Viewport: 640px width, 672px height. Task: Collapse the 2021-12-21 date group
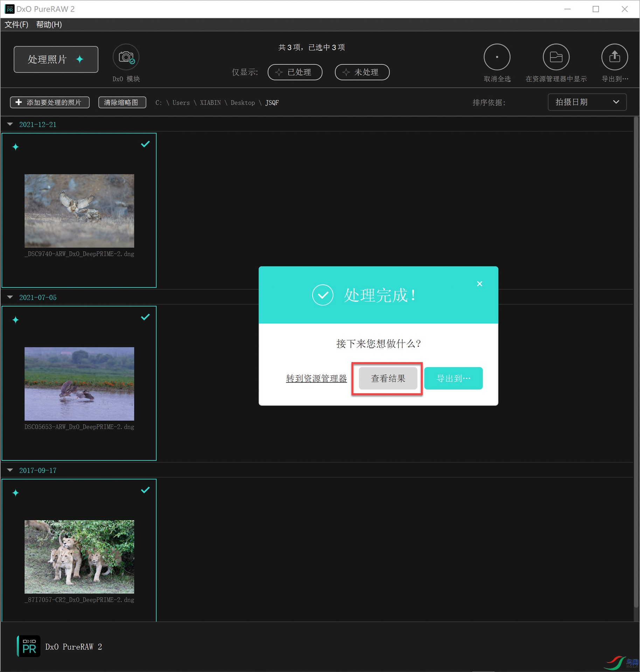(x=10, y=124)
